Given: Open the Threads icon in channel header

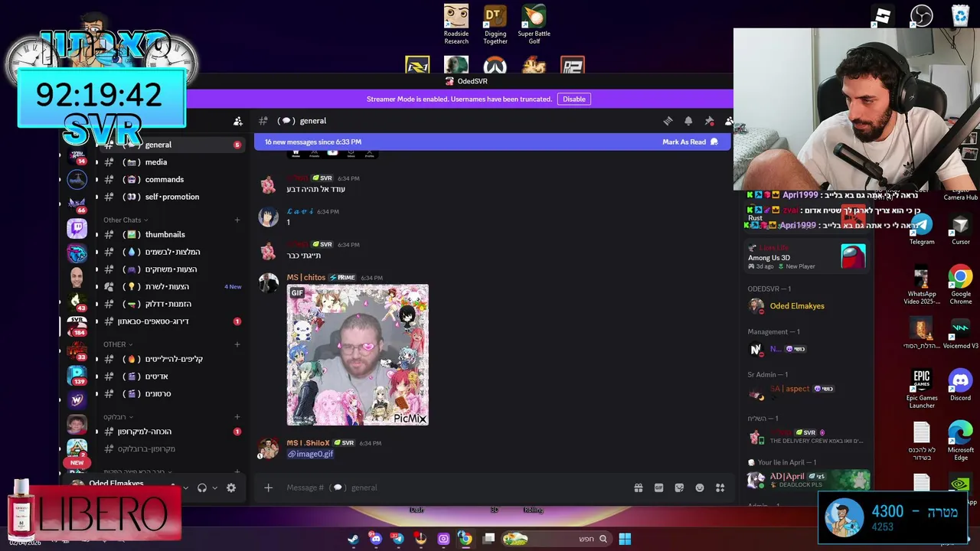Looking at the screenshot, I should tap(668, 121).
